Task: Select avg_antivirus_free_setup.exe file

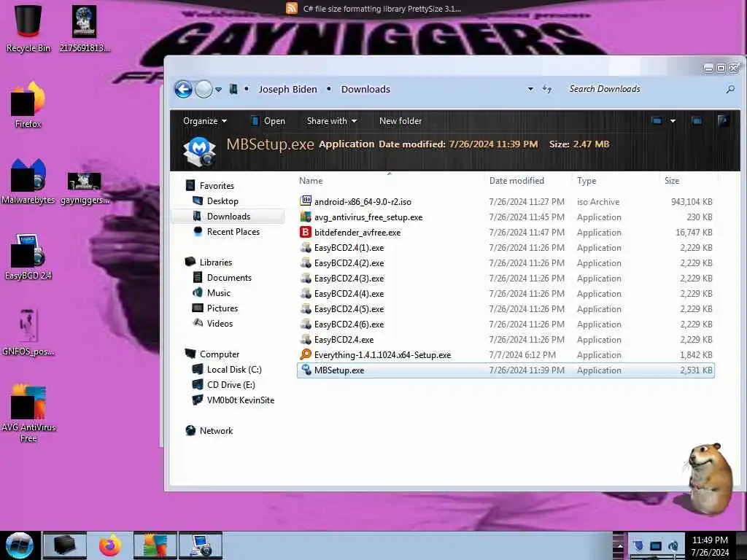Action: point(506,217)
